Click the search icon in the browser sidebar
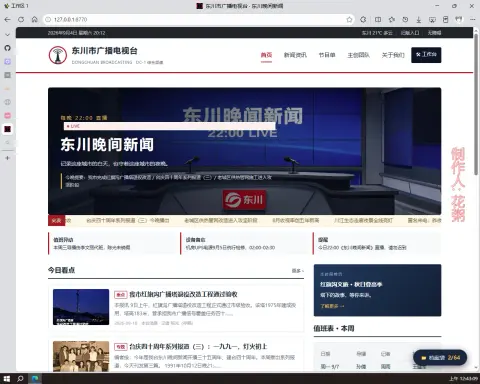Screen dimensions: 480x384 coord(7,143)
